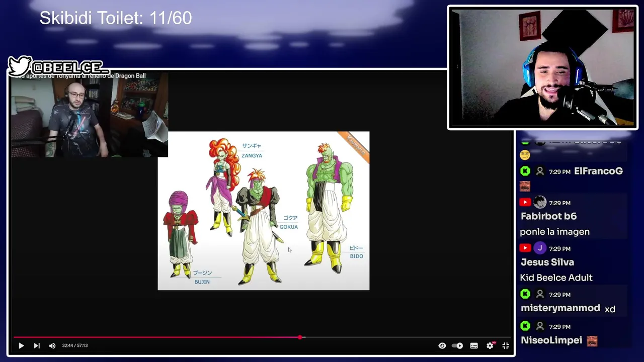The image size is (644, 362).
Task: Click the Bujin character illustration
Action: click(180, 234)
